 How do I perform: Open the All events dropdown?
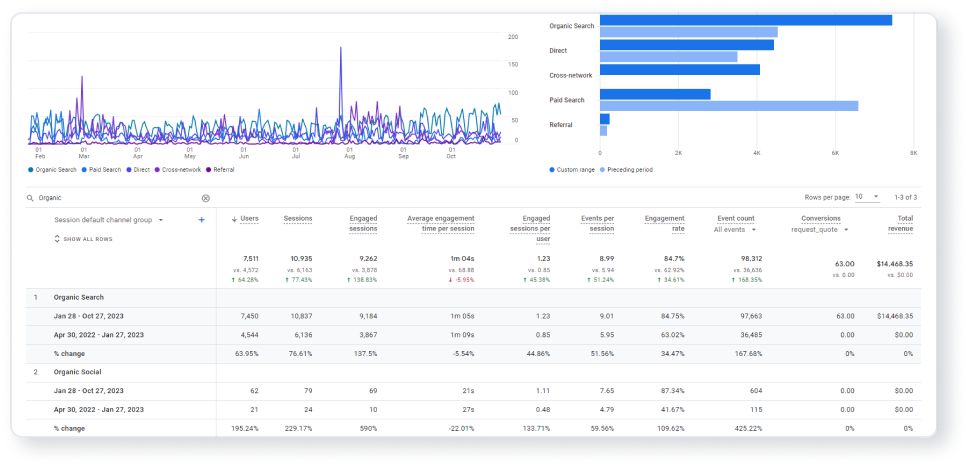(x=734, y=230)
